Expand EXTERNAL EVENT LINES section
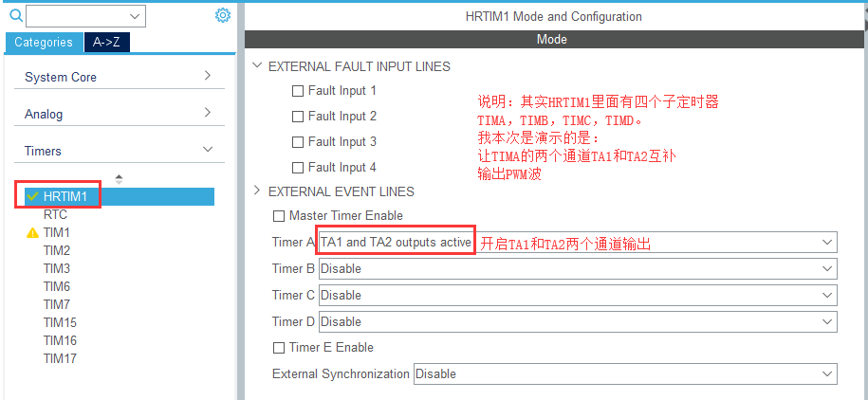This screenshot has height=400, width=868. tap(256, 191)
